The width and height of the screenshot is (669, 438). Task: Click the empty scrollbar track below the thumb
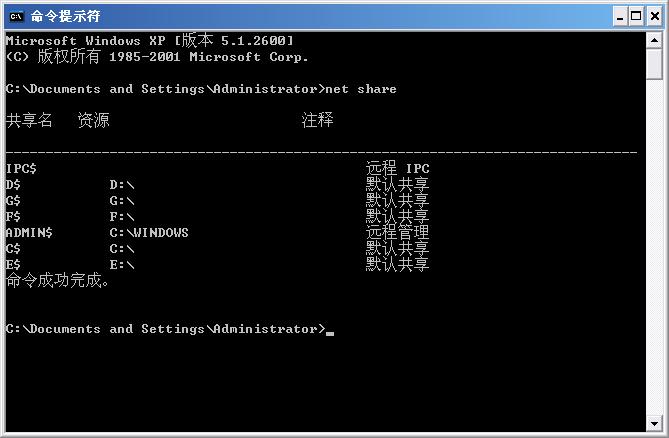(654, 250)
